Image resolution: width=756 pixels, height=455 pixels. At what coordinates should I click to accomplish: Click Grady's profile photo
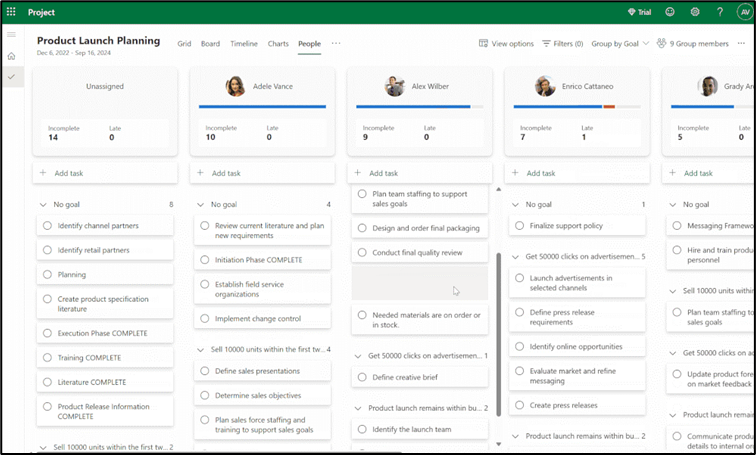707,86
